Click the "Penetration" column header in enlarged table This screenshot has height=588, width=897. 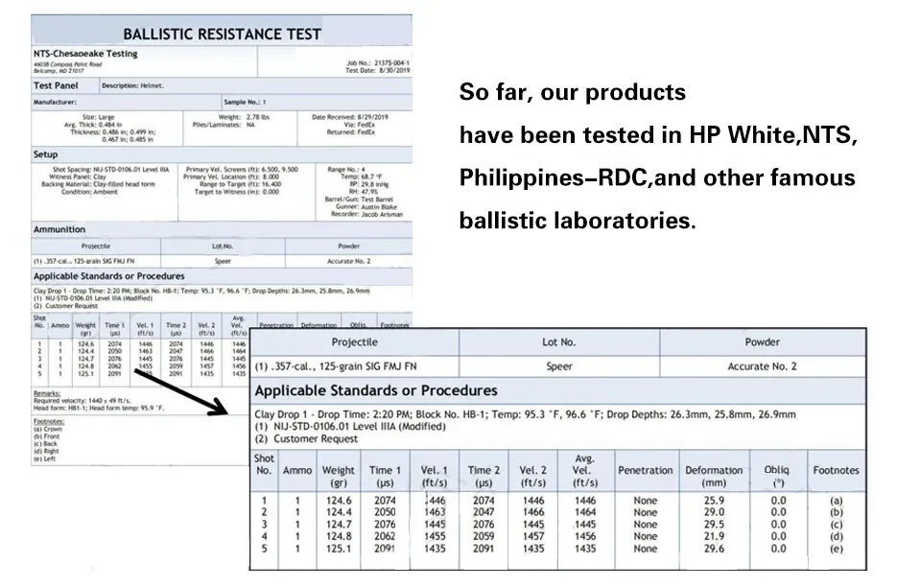(x=646, y=470)
